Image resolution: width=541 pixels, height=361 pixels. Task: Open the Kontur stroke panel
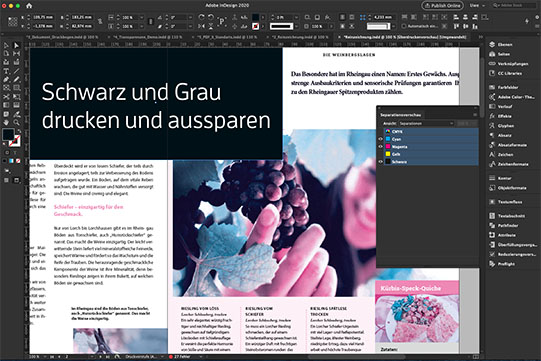coord(500,178)
